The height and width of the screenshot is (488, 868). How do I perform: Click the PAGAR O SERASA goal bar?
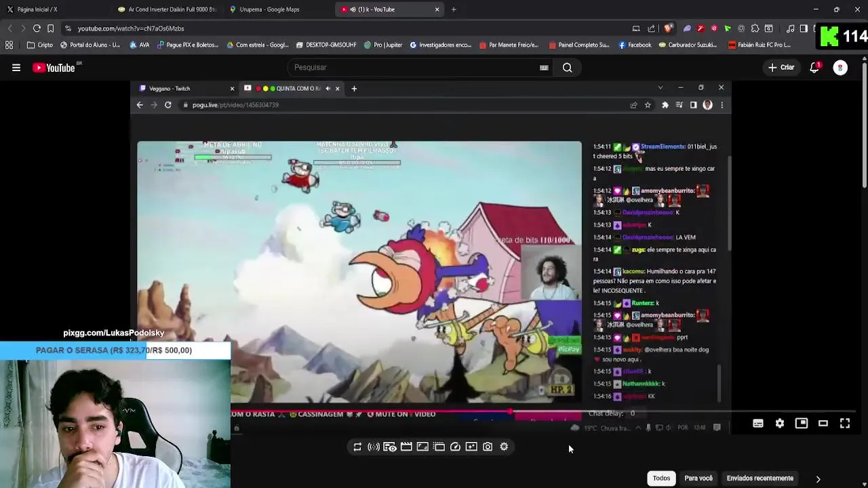pyautogui.click(x=115, y=350)
